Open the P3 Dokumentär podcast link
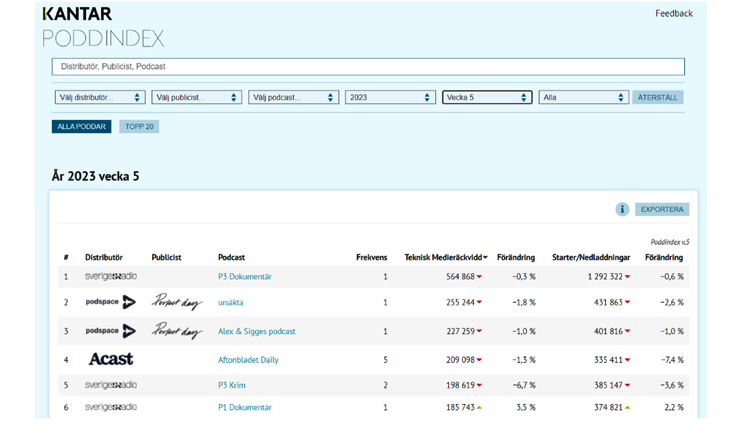The height and width of the screenshot is (430, 750). click(x=245, y=276)
